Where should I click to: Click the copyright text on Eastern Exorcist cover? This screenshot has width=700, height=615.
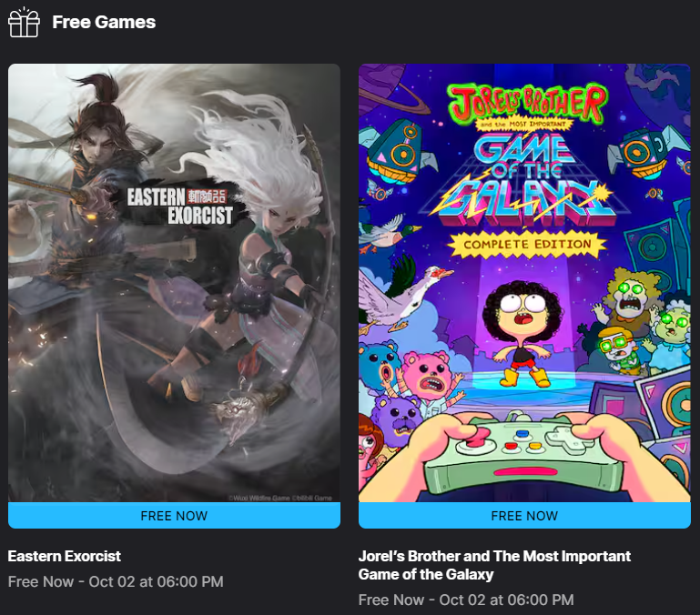280,498
